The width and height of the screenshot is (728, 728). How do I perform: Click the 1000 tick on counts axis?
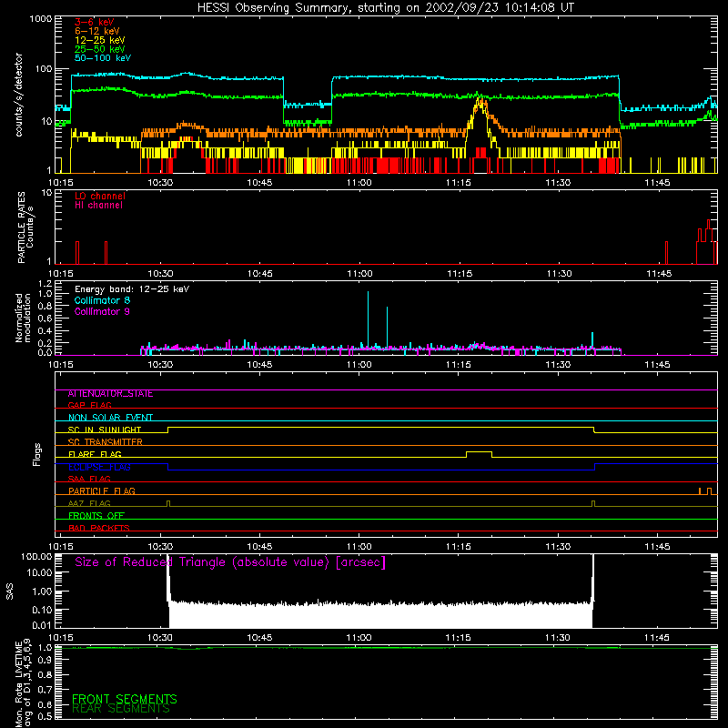[x=41, y=19]
